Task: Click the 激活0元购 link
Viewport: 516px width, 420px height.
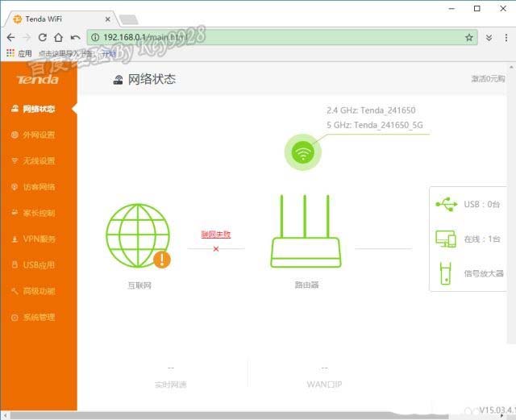Action: 487,79
